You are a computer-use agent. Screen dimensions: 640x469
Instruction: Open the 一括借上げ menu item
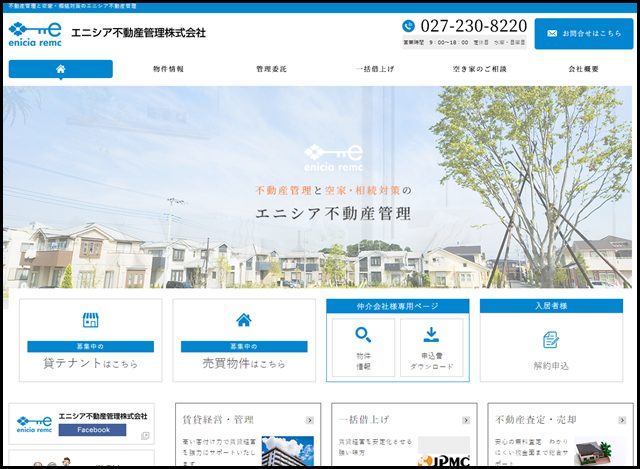tap(375, 69)
